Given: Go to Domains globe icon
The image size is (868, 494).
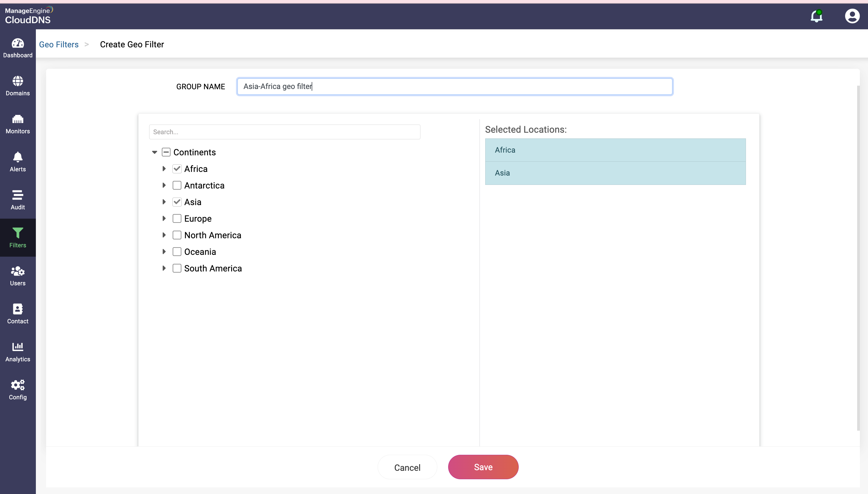Looking at the screenshot, I should [17, 81].
